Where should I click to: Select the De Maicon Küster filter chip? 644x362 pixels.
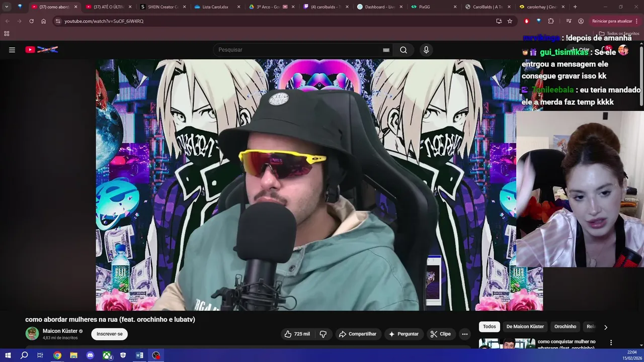tap(525, 326)
